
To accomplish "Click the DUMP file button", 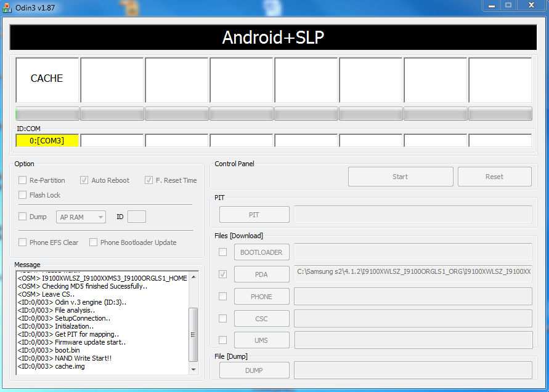I will point(254,370).
